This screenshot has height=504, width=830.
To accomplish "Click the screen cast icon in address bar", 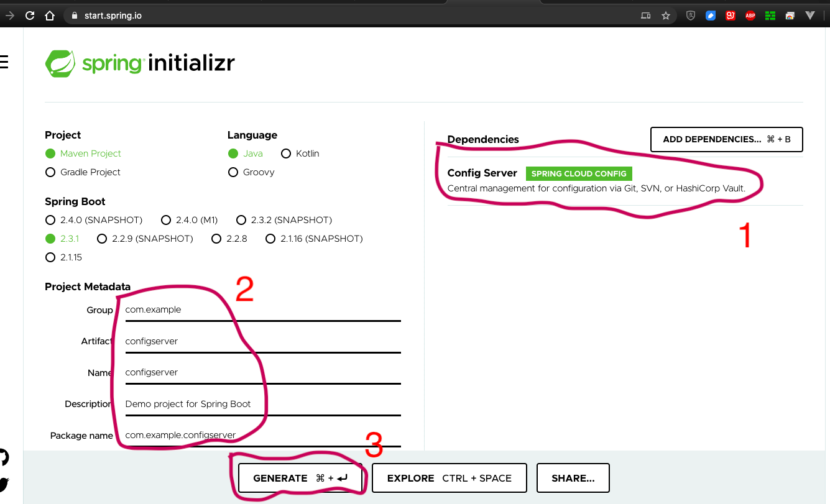I will [646, 16].
